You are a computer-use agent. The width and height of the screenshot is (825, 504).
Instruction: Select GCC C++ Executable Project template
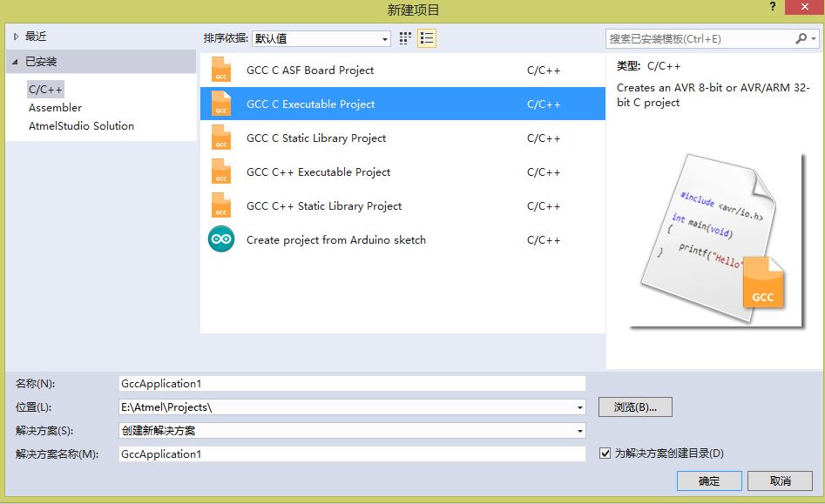(x=402, y=171)
